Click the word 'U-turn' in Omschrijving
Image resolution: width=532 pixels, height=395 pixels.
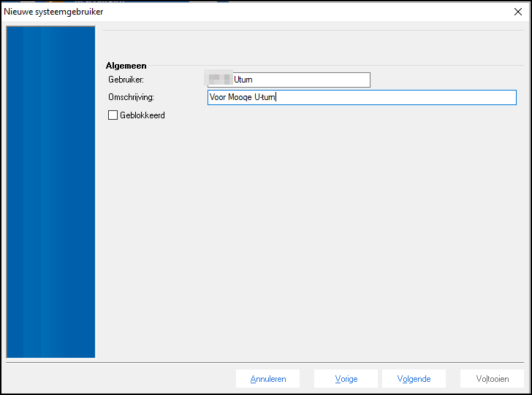(263, 98)
